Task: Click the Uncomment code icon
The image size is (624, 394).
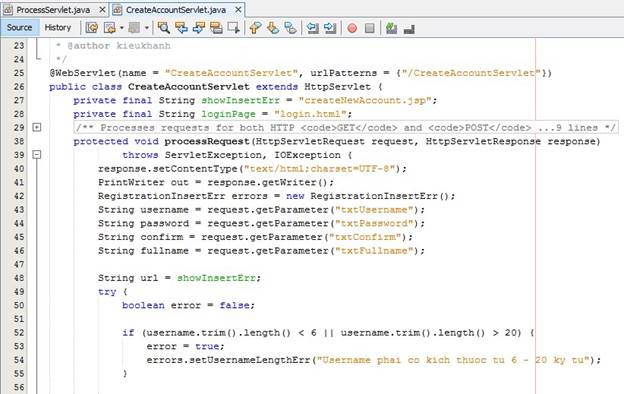Action: point(409,28)
